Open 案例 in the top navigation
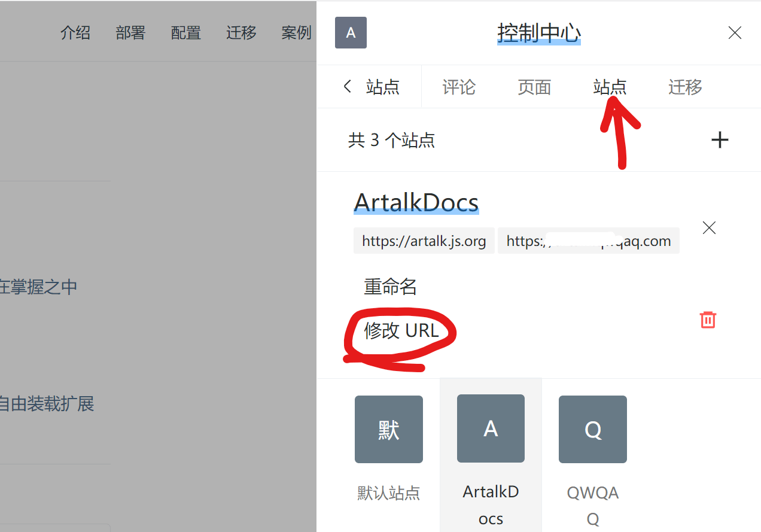 tap(296, 33)
